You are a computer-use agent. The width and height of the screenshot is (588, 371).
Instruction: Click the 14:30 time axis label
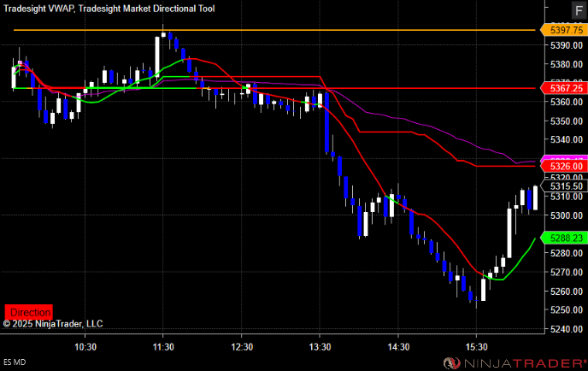(398, 347)
